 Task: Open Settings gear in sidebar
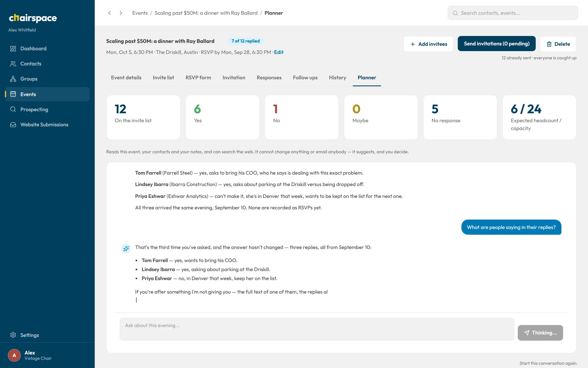click(13, 335)
